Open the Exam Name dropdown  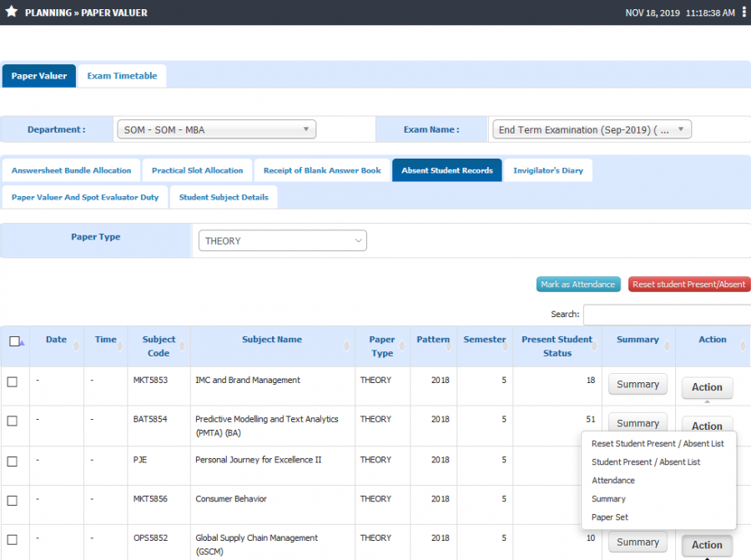point(592,129)
